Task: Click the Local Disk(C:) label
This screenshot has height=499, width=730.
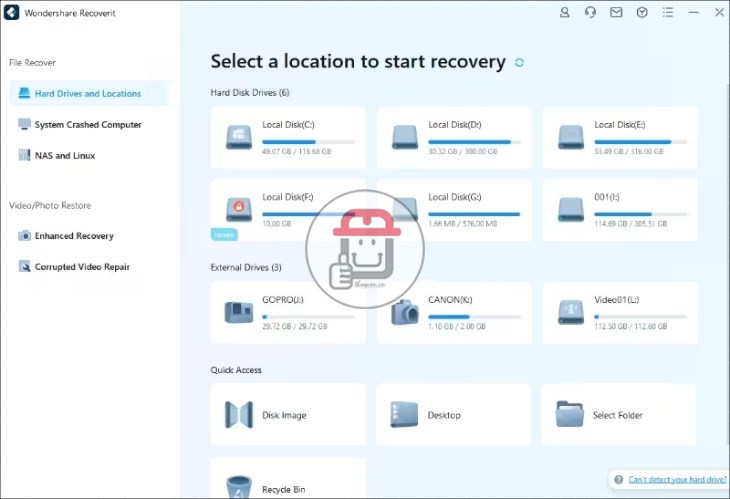Action: (x=288, y=125)
